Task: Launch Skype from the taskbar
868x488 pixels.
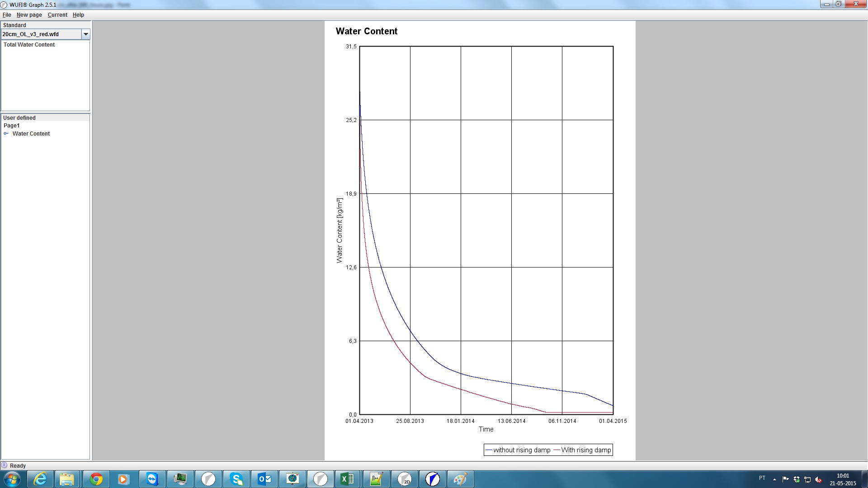Action: tap(237, 479)
